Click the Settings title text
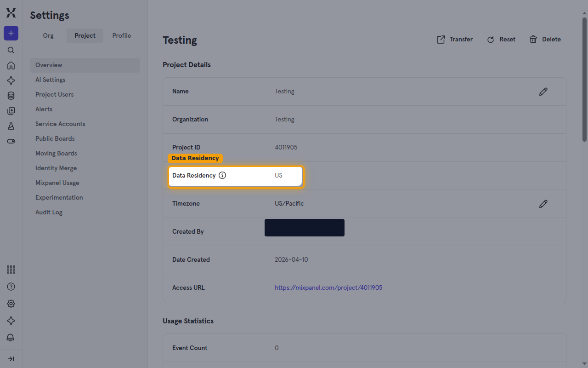 tap(50, 15)
